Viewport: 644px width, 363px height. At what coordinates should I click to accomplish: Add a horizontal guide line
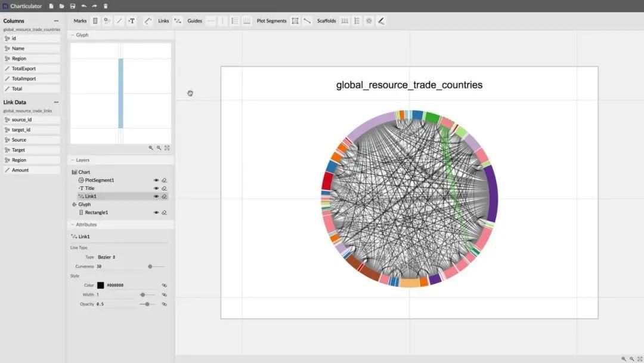coord(210,21)
